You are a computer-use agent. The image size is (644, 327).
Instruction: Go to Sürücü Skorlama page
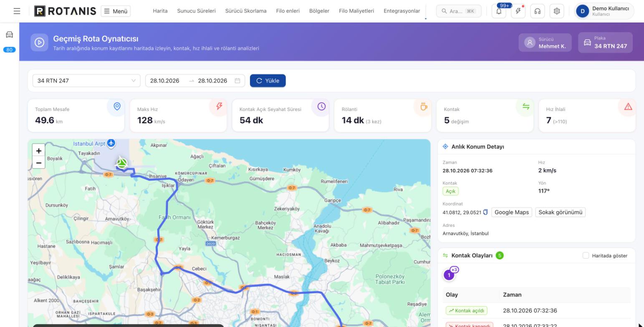pyautogui.click(x=246, y=11)
